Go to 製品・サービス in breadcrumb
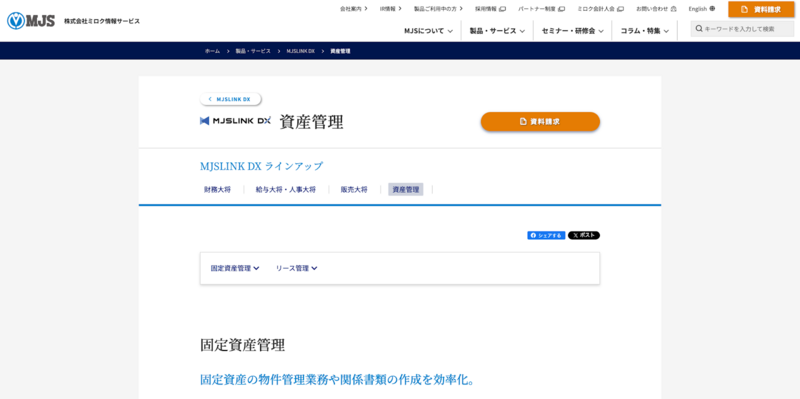This screenshot has width=800, height=399. coord(253,51)
